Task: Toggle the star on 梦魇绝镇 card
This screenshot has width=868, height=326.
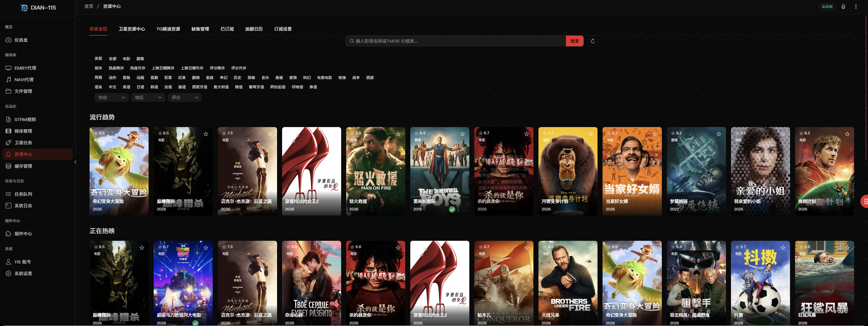Action: (x=719, y=134)
